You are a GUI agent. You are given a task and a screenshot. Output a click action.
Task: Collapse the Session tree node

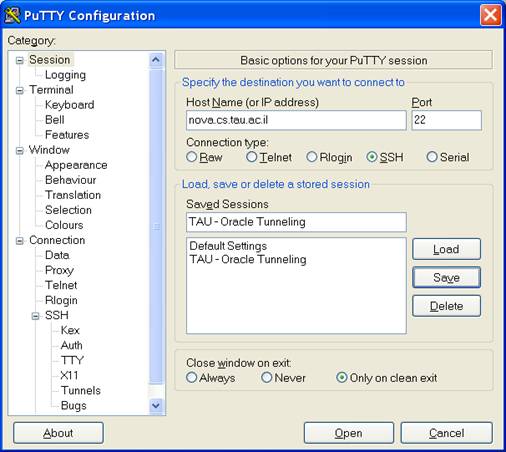20,60
